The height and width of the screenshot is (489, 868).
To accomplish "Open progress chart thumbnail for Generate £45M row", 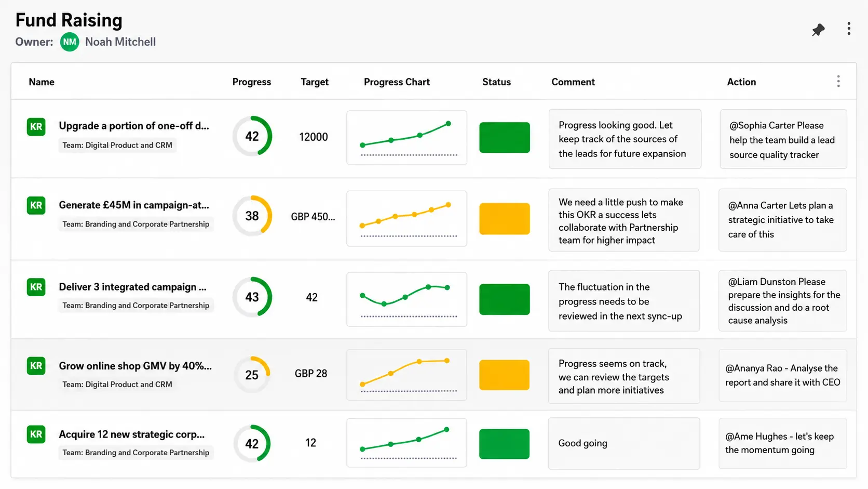I will pyautogui.click(x=406, y=218).
